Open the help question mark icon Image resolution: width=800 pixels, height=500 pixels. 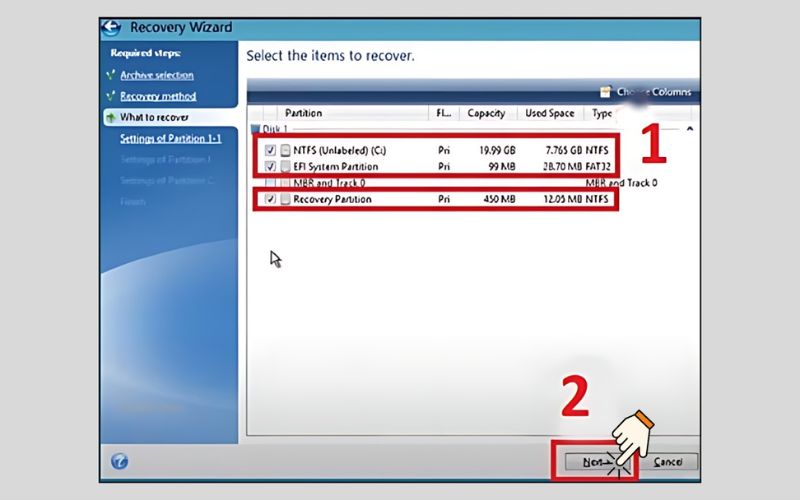119,462
